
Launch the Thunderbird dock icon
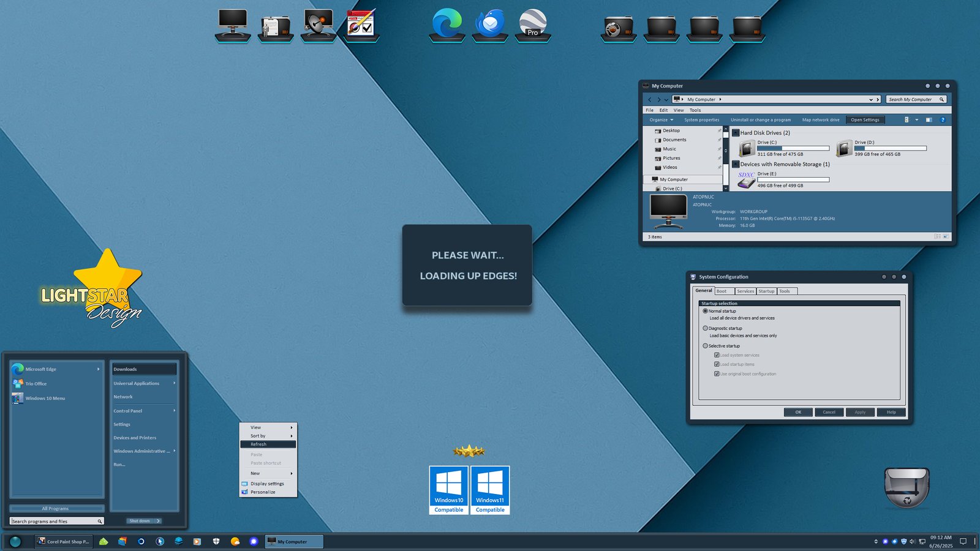coord(490,24)
